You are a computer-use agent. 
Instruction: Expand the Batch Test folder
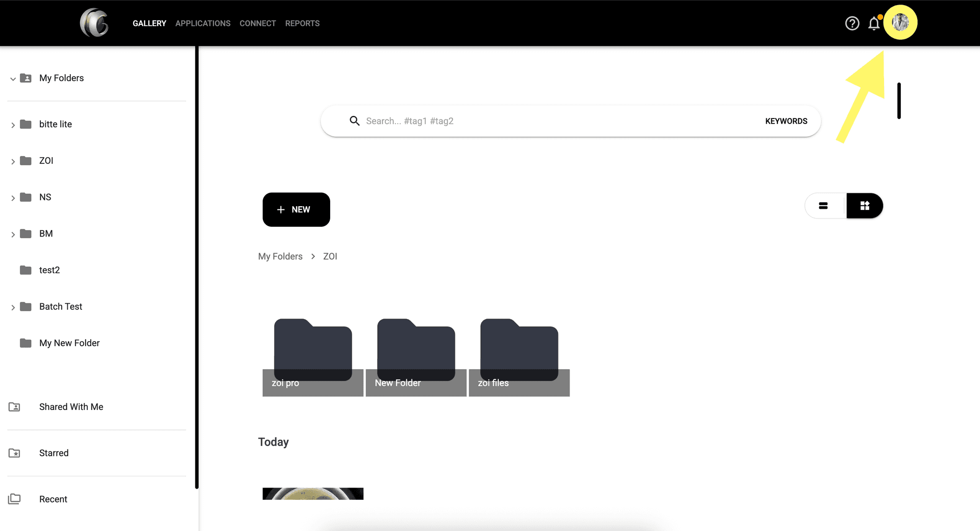coord(13,307)
